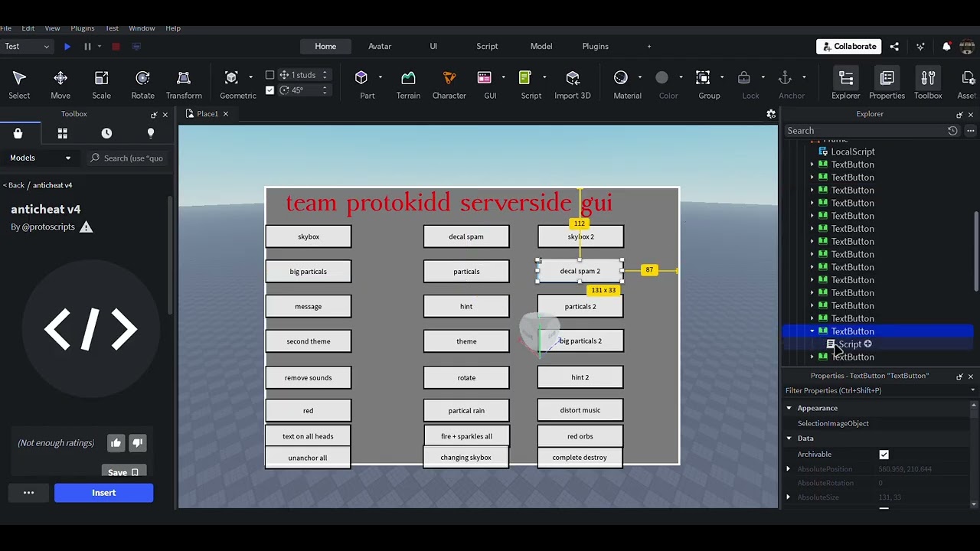Click the share icon beside Collaborate
The width and height of the screenshot is (980, 551).
coord(894,47)
